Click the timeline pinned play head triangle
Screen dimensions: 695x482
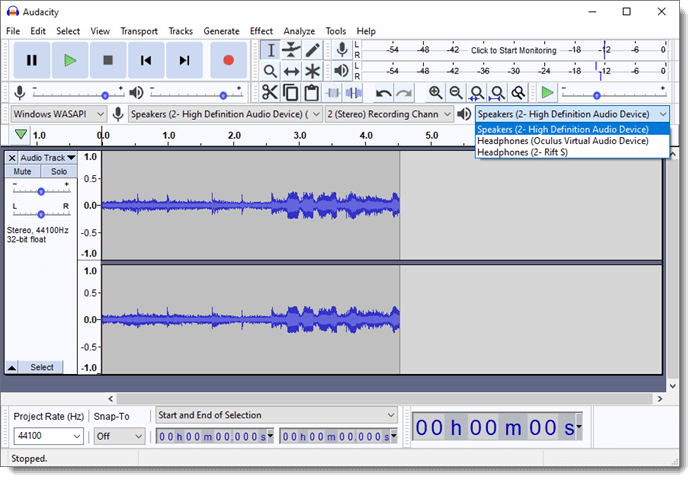point(20,134)
